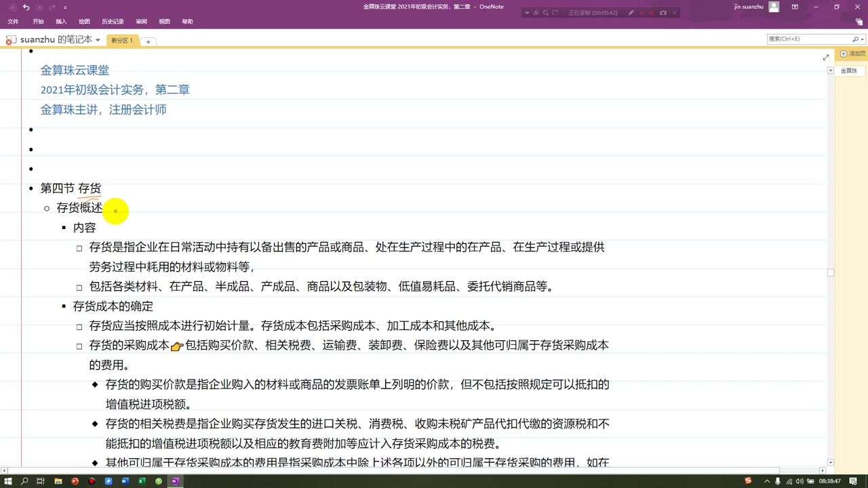Open the 视图 ribbon tab

tap(164, 22)
